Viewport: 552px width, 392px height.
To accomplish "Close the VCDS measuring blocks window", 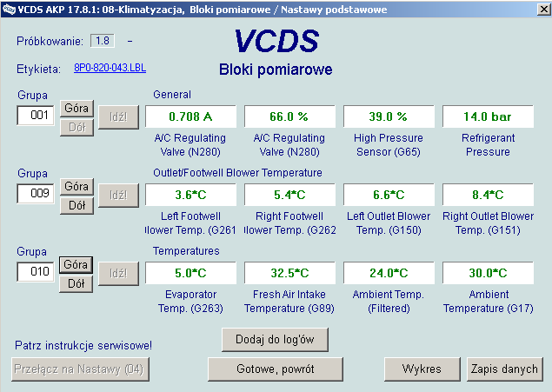I will click(544, 10).
